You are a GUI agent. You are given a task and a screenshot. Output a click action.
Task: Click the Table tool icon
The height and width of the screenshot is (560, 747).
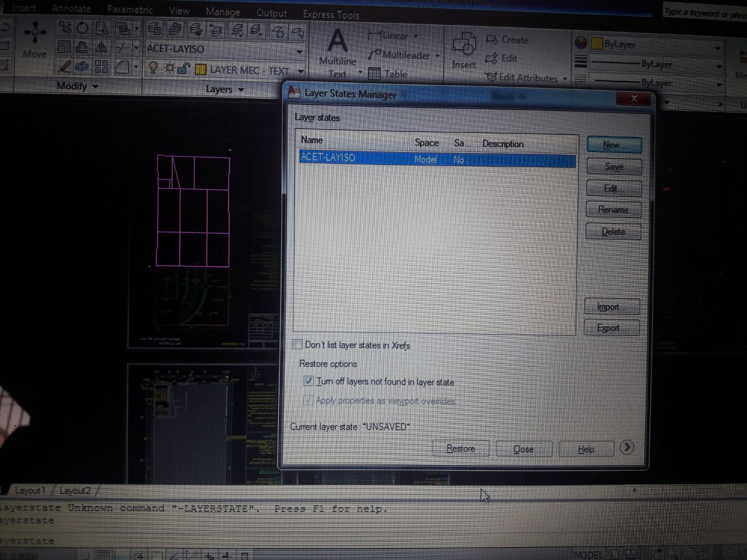(x=375, y=74)
